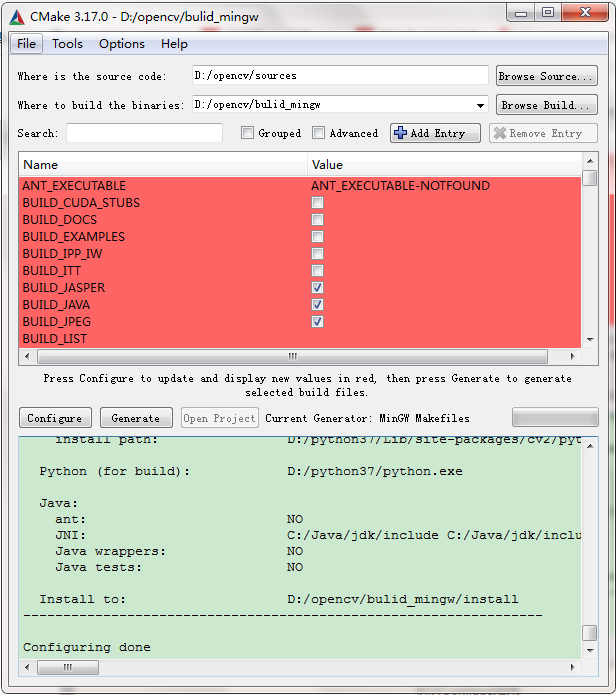Screen dimensions: 616x695
Task: Click the progress bar next to generator
Action: pos(555,417)
